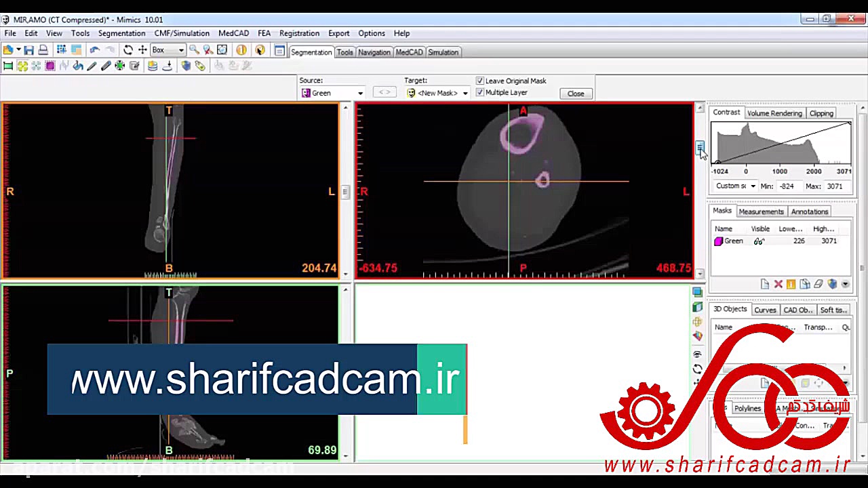Screen dimensions: 868x488
Task: Duplicate the mask with copy icon
Action: tap(805, 285)
